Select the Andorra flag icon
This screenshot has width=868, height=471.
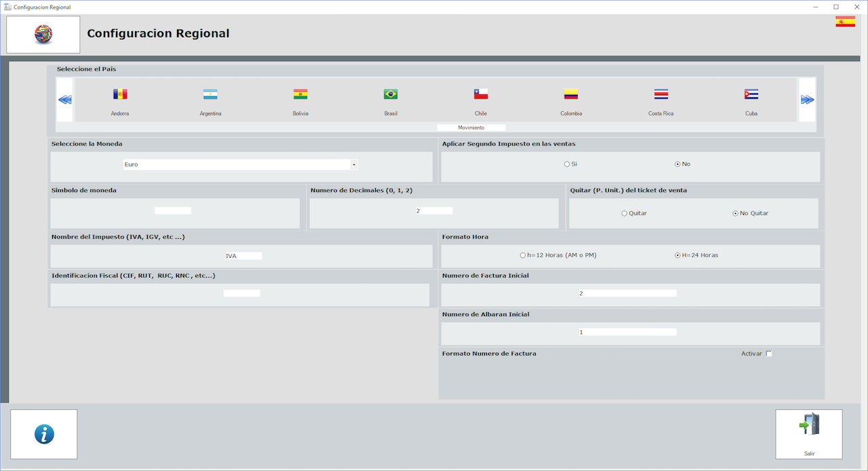point(120,94)
